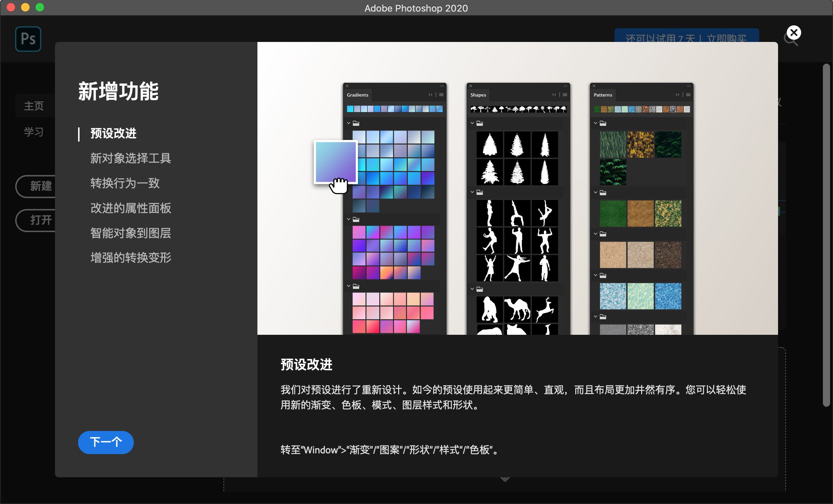This screenshot has width=833, height=504.
Task: Open the Shapes panel hamburger menu
Action: pos(565,95)
